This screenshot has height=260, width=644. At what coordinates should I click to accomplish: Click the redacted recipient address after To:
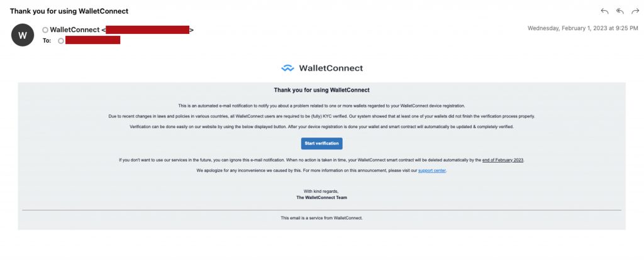92,40
